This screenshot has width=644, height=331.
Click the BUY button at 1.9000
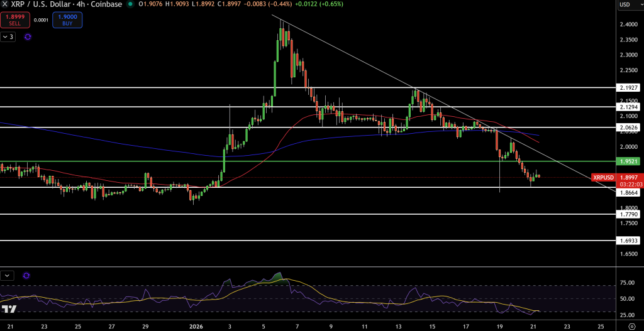click(67, 19)
